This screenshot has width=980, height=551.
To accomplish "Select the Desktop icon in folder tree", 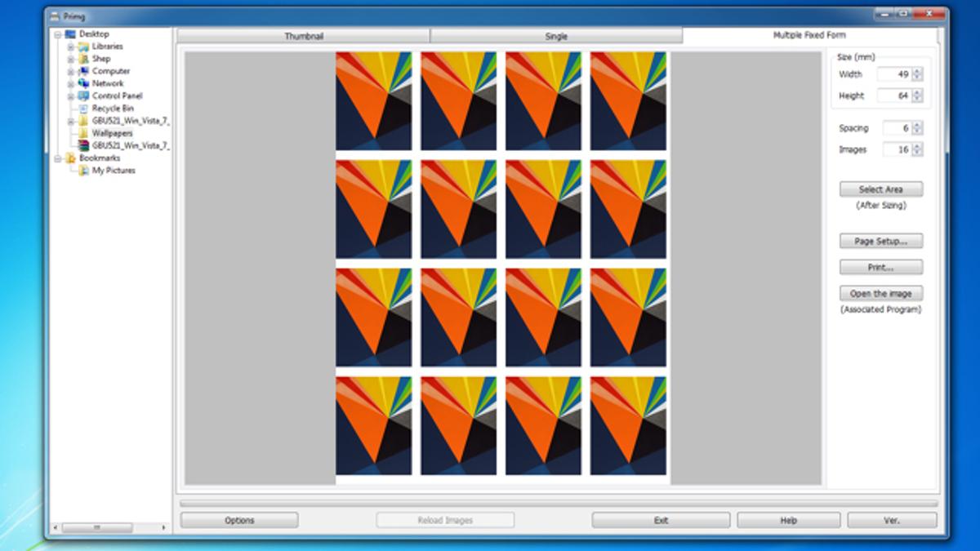I will (x=70, y=34).
